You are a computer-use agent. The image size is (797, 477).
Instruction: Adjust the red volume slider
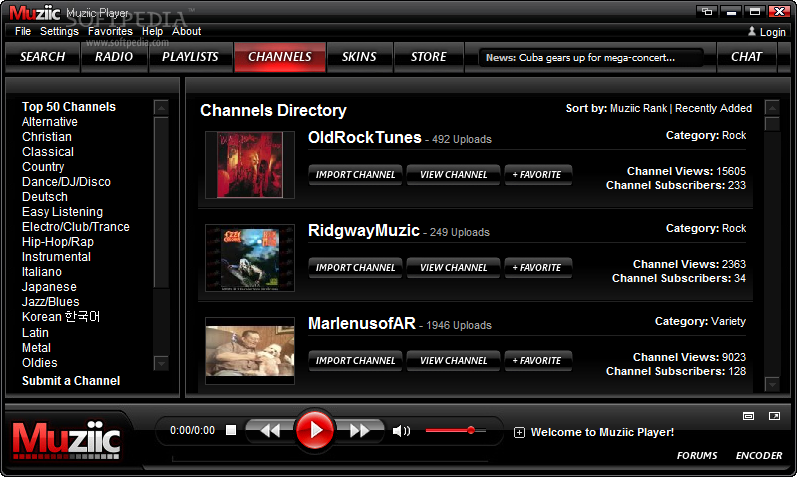pos(455,431)
